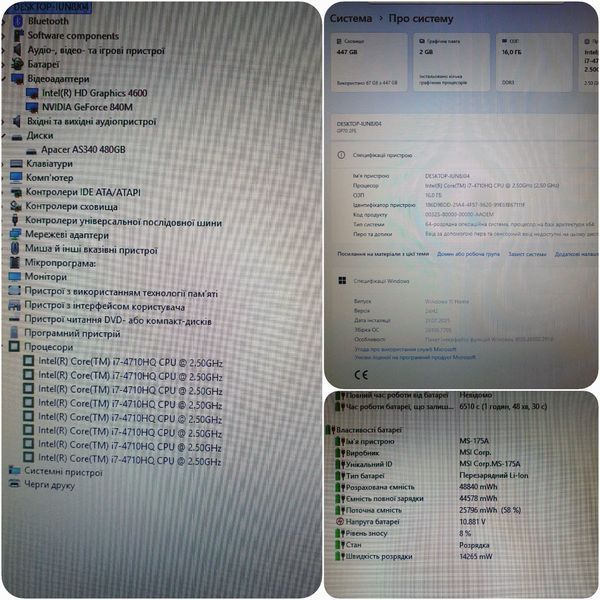Click the Батареї battery icon in Device Manager
600x600 pixels.
(x=17, y=64)
